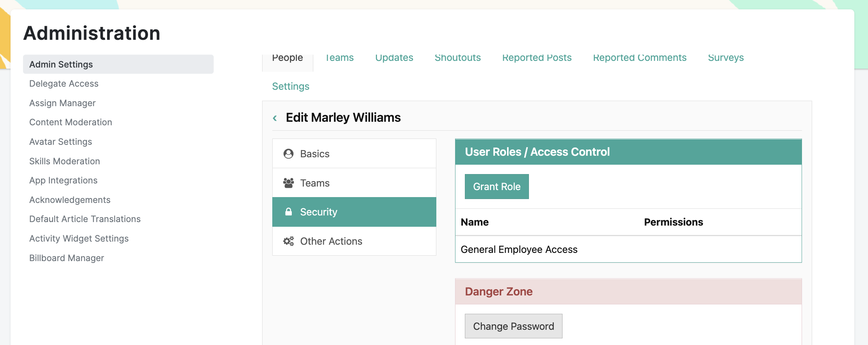Click the Permissions column header

pos(673,222)
